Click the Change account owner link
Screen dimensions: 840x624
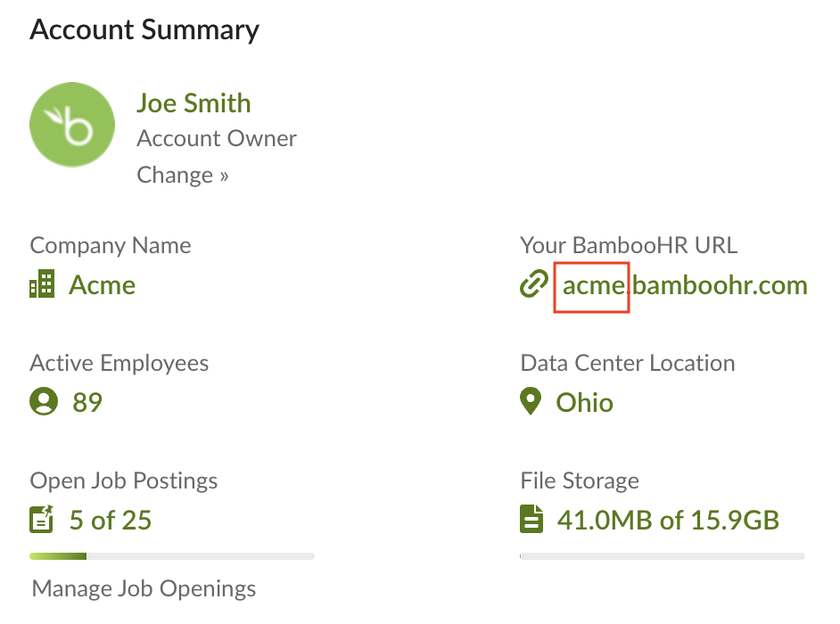point(183,175)
